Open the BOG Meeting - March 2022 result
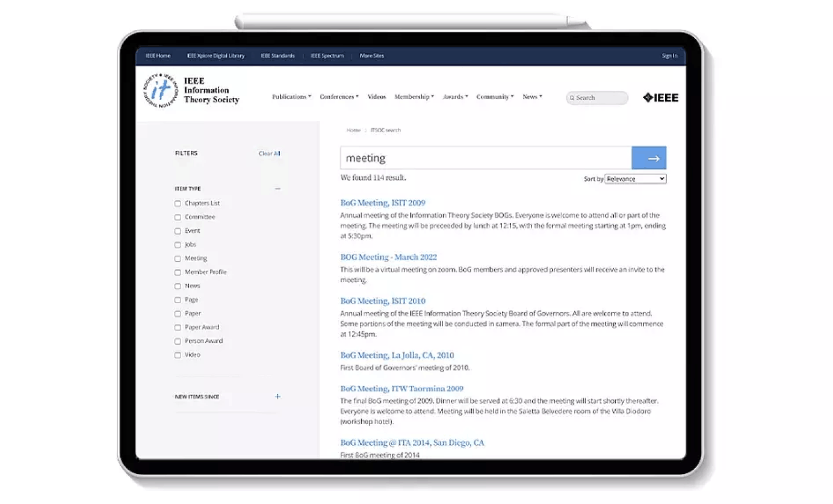Image resolution: width=833 pixels, height=504 pixels. click(389, 257)
